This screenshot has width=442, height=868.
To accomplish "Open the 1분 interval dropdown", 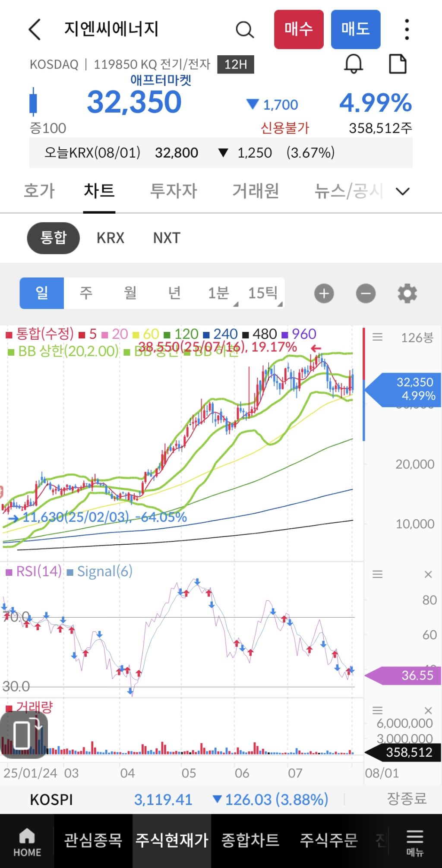I will [x=219, y=294].
